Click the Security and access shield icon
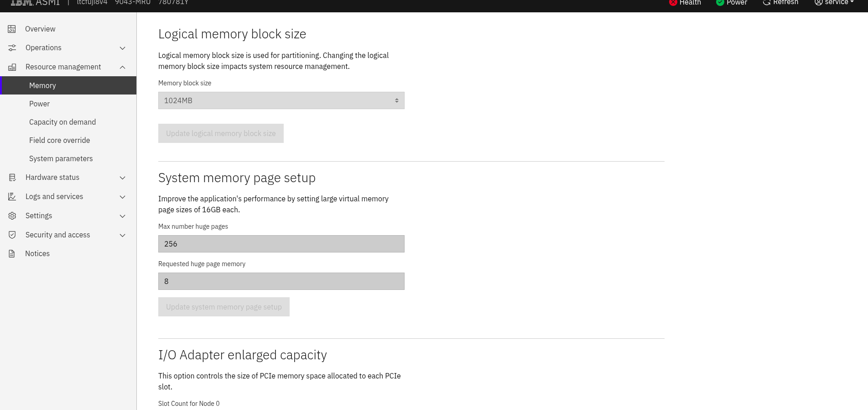The width and height of the screenshot is (868, 410). pyautogui.click(x=12, y=235)
